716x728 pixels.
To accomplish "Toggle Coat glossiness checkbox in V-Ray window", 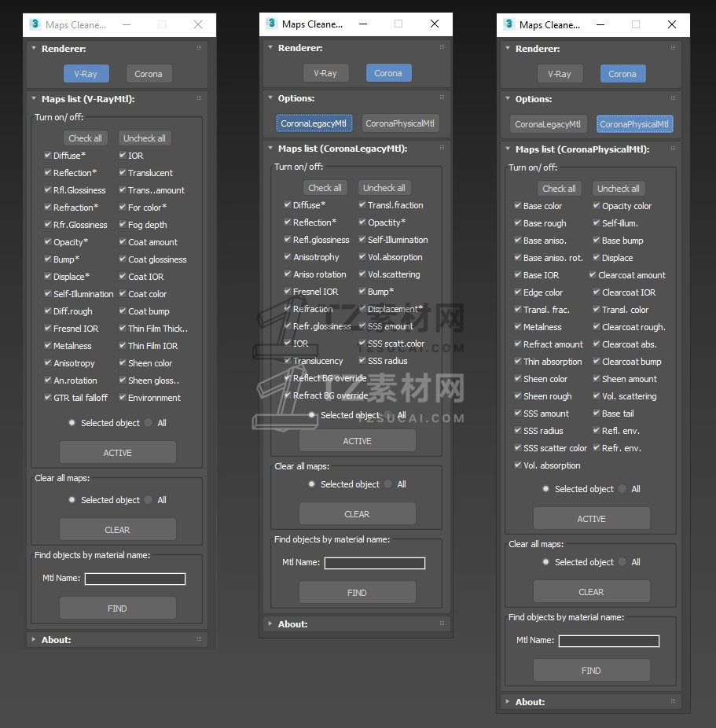I will pos(123,259).
